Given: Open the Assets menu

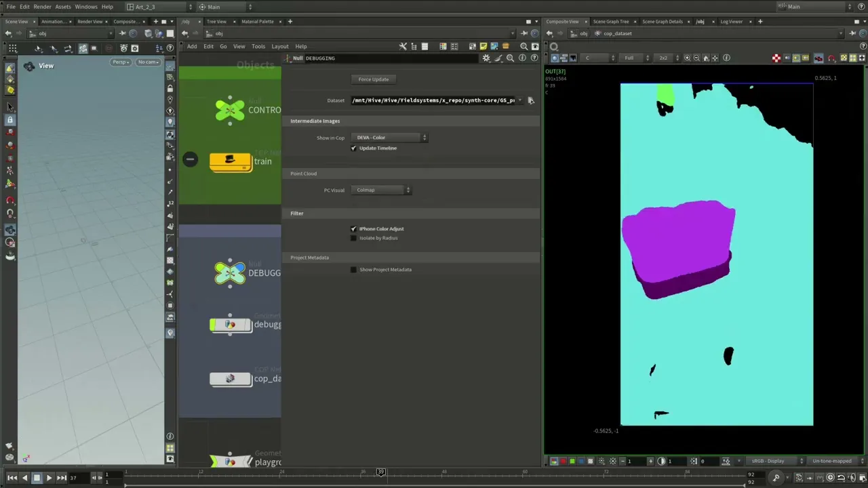Looking at the screenshot, I should (63, 7).
